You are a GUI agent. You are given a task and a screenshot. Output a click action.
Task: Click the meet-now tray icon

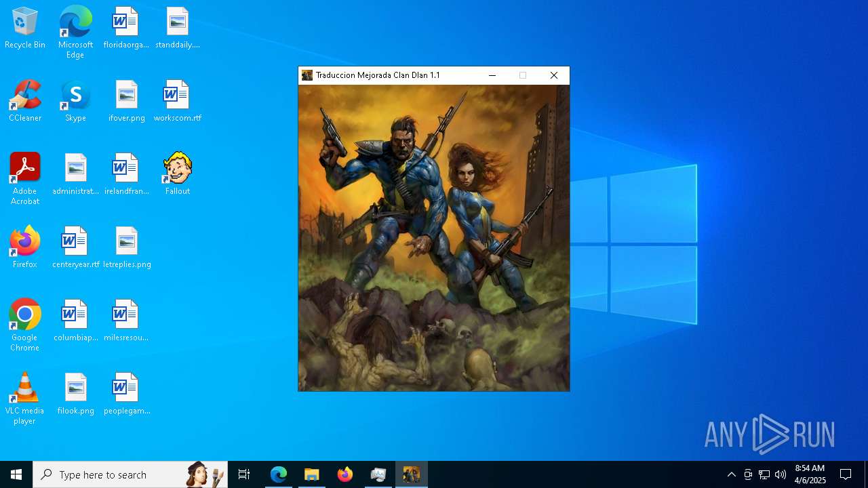(748, 474)
